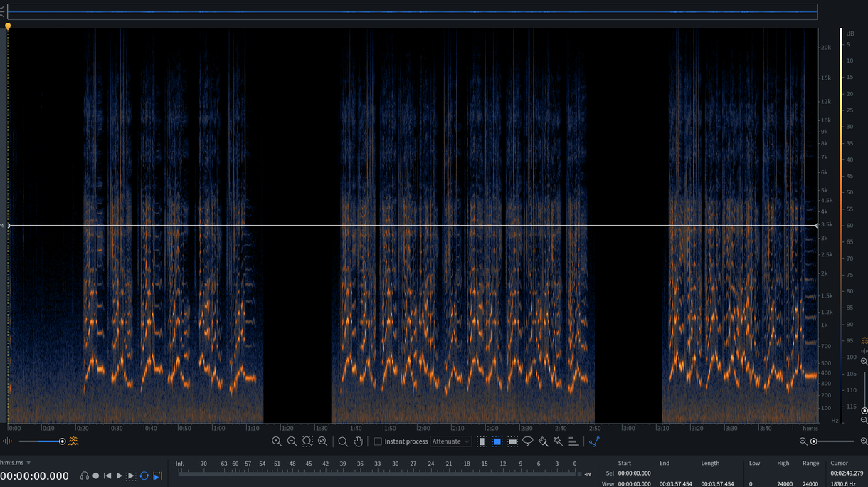Click the 60 label on dB scale

[850, 226]
